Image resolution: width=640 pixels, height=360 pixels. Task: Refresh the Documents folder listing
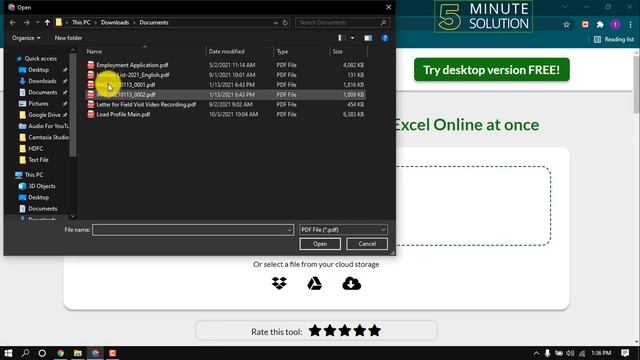pyautogui.click(x=285, y=22)
